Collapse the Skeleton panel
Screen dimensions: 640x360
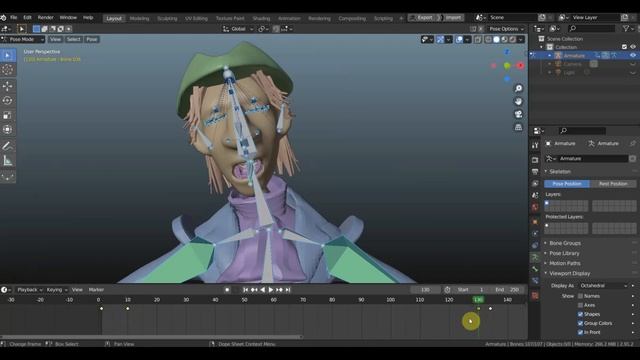(x=560, y=171)
